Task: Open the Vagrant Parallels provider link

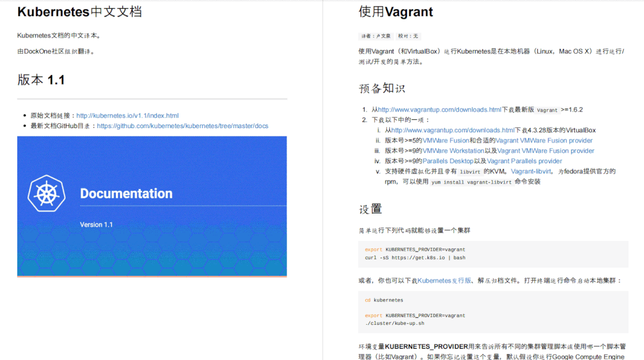Action: pyautogui.click(x=524, y=161)
